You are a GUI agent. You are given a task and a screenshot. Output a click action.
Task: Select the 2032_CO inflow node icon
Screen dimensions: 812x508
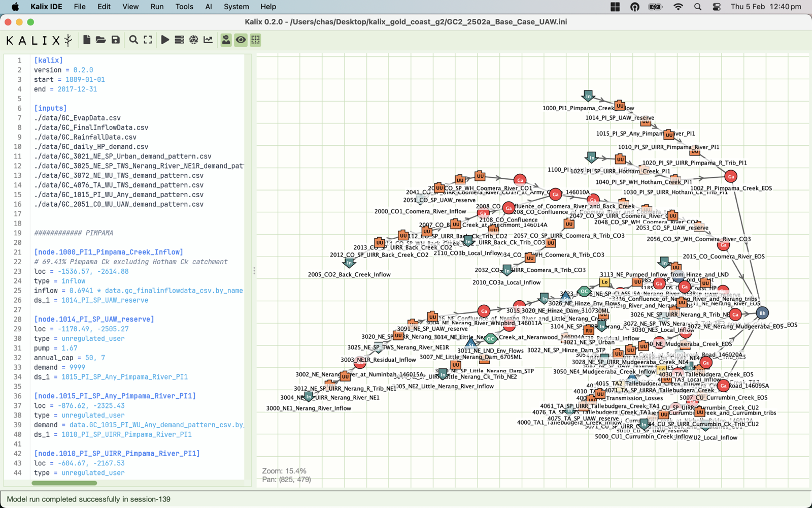click(507, 269)
